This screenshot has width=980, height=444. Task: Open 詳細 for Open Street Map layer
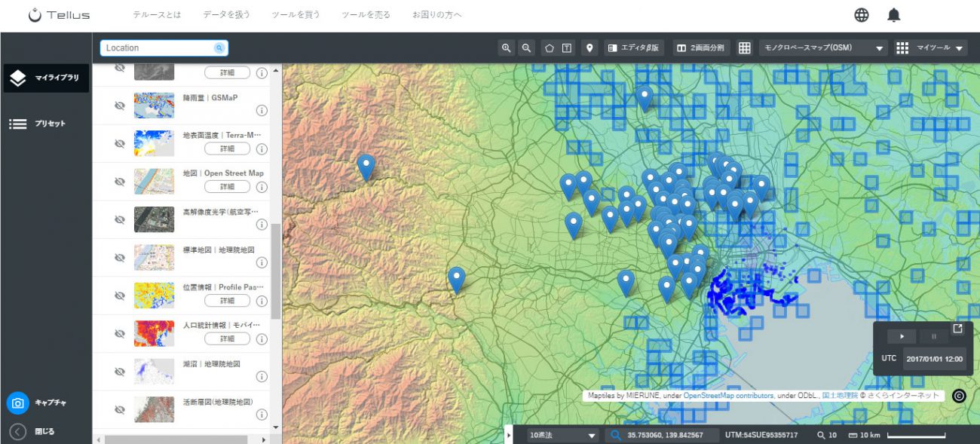[x=227, y=186]
